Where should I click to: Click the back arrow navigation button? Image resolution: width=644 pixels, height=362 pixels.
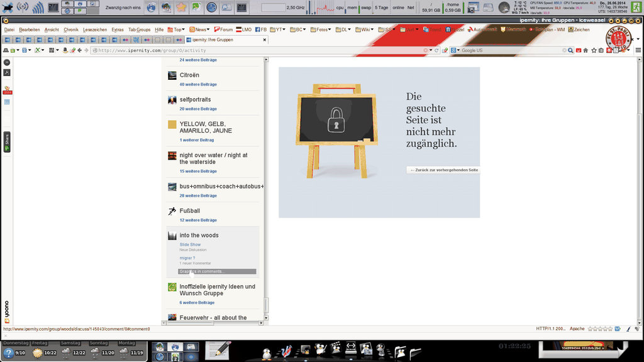click(79, 50)
